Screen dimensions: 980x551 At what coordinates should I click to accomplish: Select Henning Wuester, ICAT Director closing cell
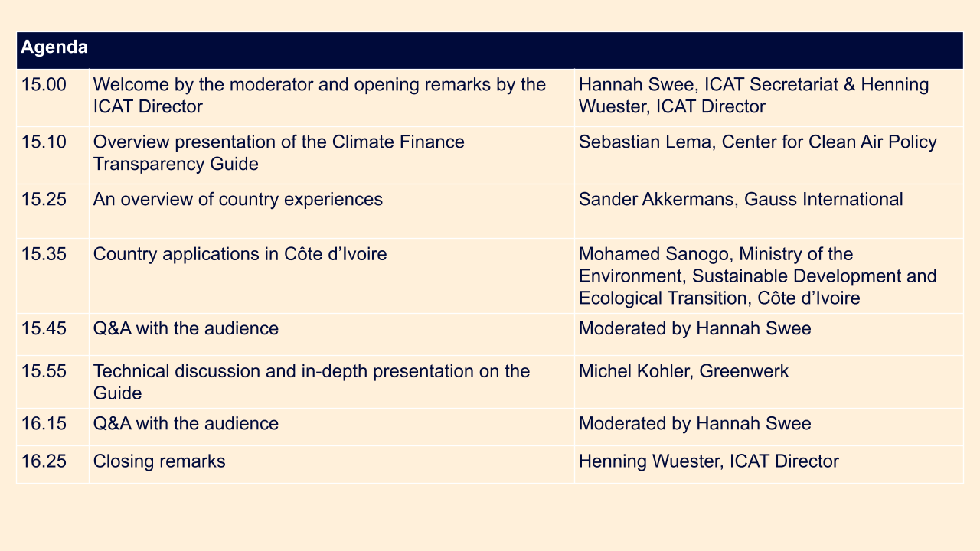tap(769, 465)
